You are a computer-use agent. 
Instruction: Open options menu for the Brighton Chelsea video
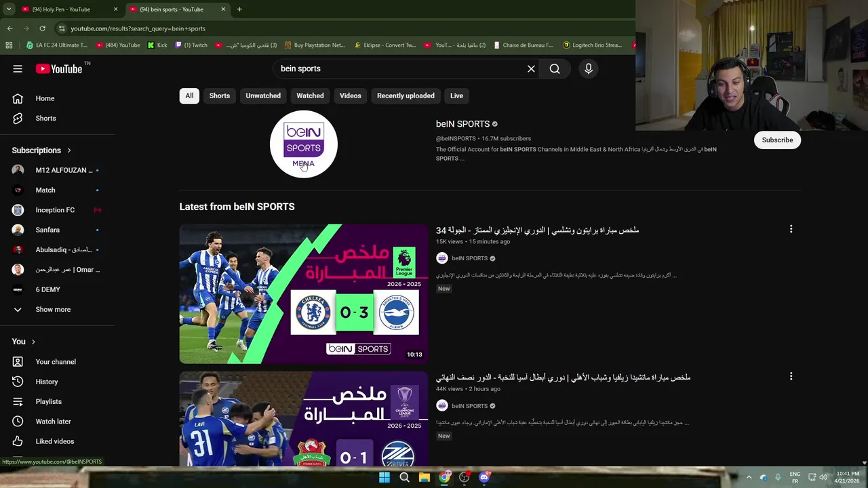791,229
